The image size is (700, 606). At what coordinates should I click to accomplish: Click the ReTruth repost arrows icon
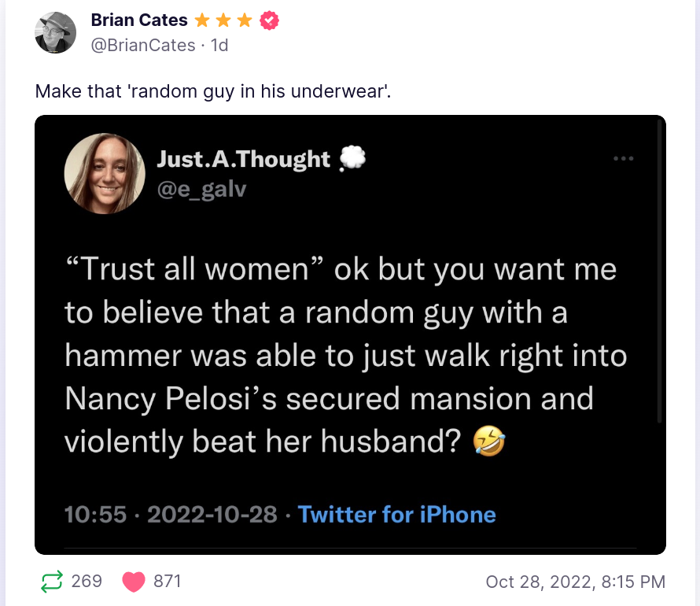(51, 582)
